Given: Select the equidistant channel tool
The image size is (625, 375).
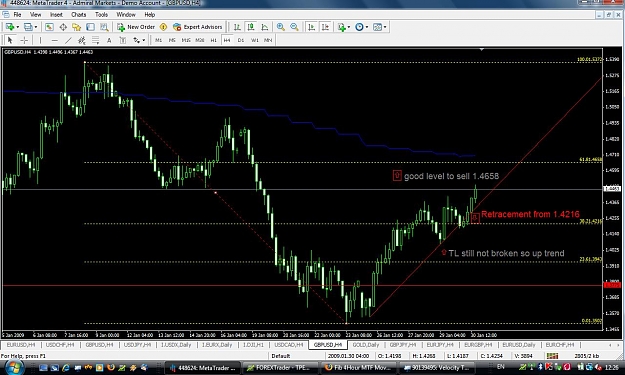Looking at the screenshot, I should [x=82, y=40].
